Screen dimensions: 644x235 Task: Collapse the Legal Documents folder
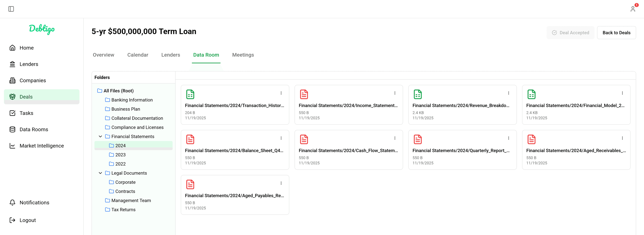coord(100,173)
